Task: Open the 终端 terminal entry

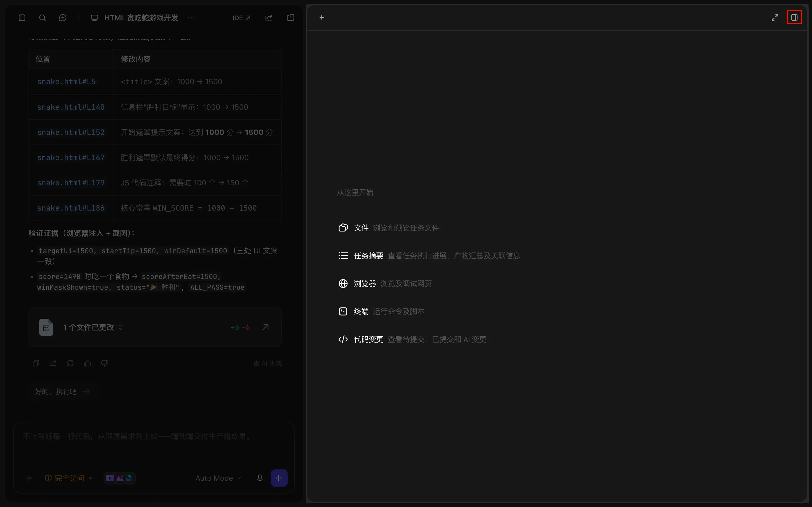Action: tap(381, 311)
